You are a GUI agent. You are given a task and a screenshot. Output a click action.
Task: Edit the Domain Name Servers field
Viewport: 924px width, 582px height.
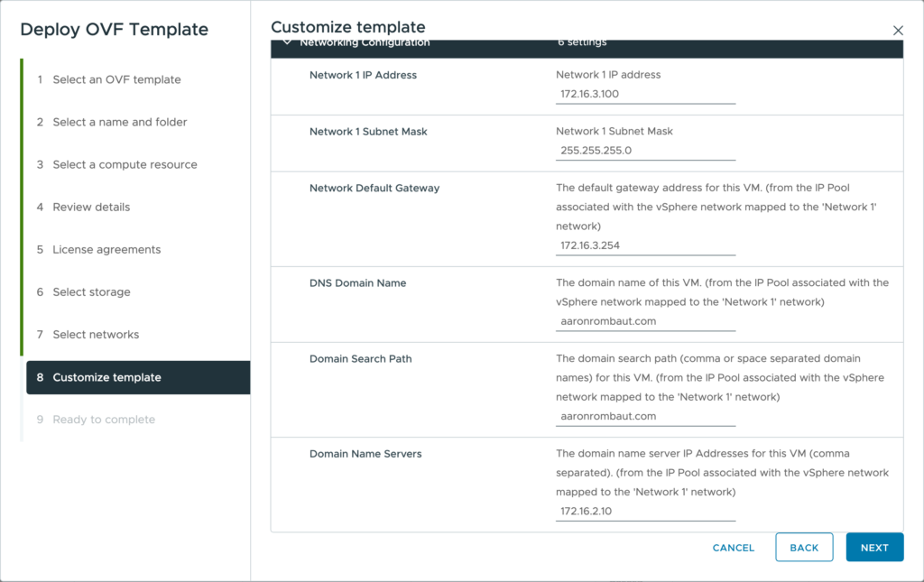[x=645, y=511]
